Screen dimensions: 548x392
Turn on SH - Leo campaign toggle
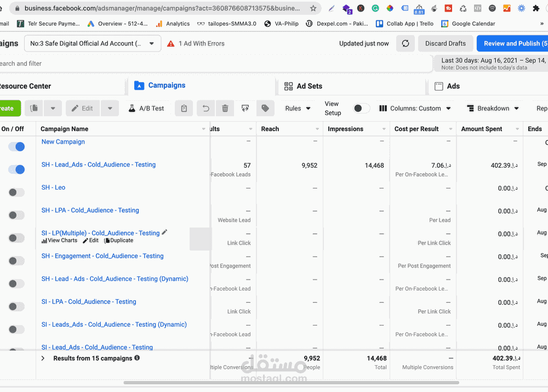16,192
